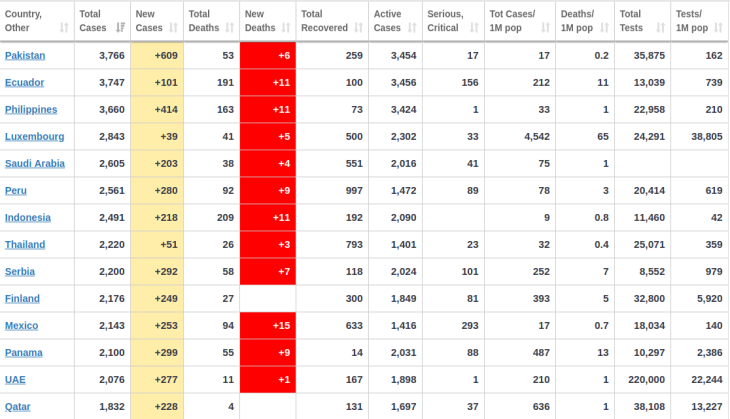This screenshot has height=419, width=730.
Task: Select Qatar's 13,227 tests per million cell
Action: point(700,406)
